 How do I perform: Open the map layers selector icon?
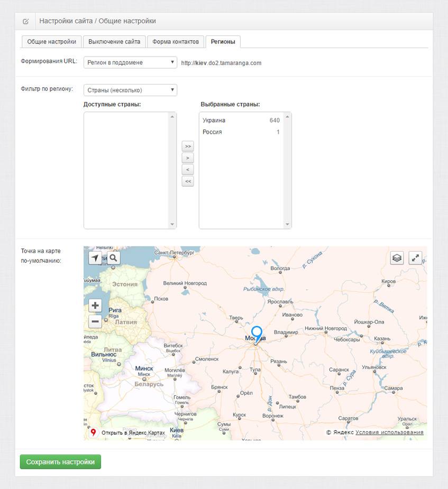(x=397, y=258)
